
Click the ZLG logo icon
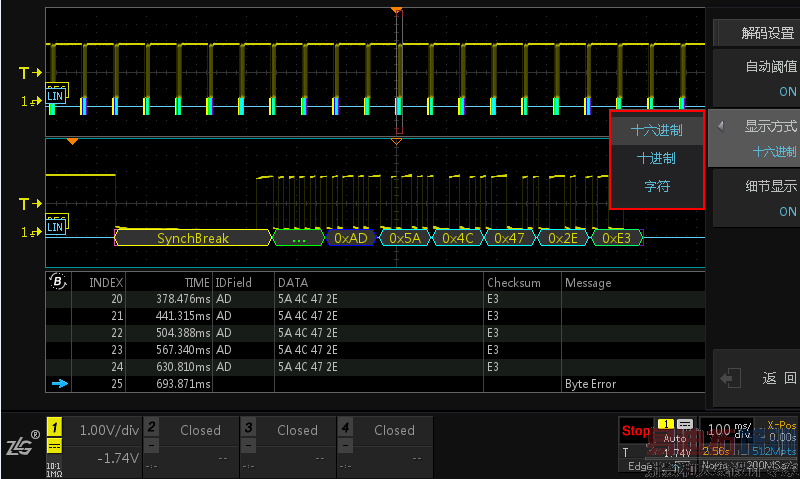[x=20, y=446]
